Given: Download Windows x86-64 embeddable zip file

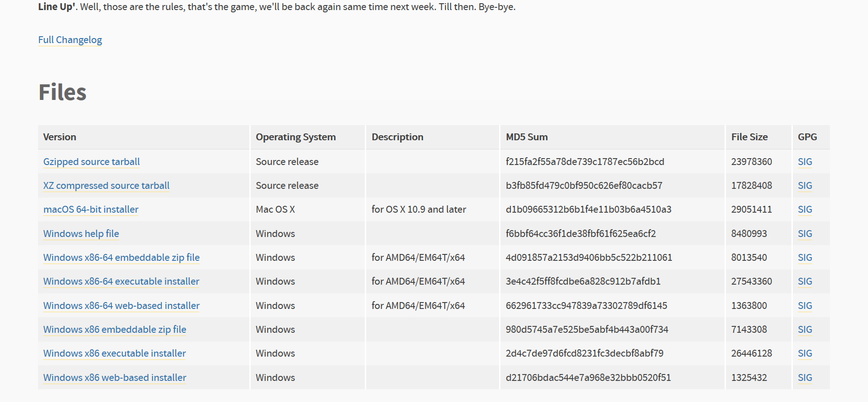Looking at the screenshot, I should [121, 258].
